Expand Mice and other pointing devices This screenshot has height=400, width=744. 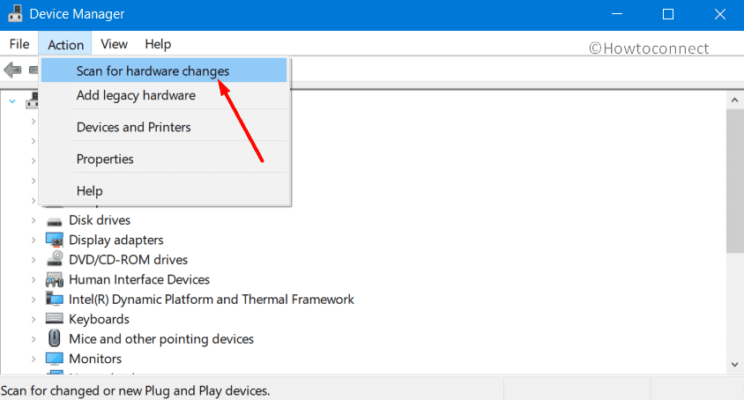point(33,339)
